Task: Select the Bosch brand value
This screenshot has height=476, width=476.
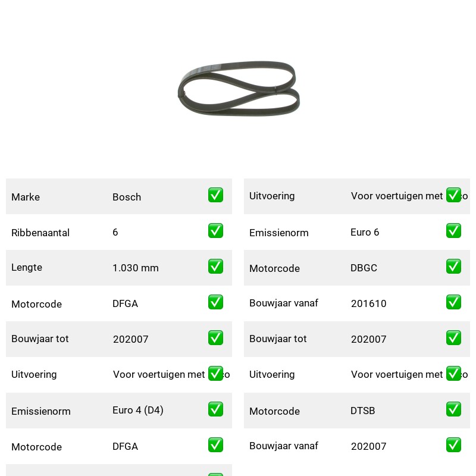Action: 127,197
